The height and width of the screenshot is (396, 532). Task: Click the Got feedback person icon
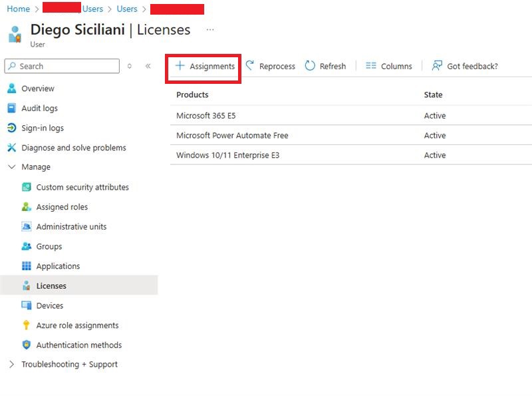tap(437, 65)
